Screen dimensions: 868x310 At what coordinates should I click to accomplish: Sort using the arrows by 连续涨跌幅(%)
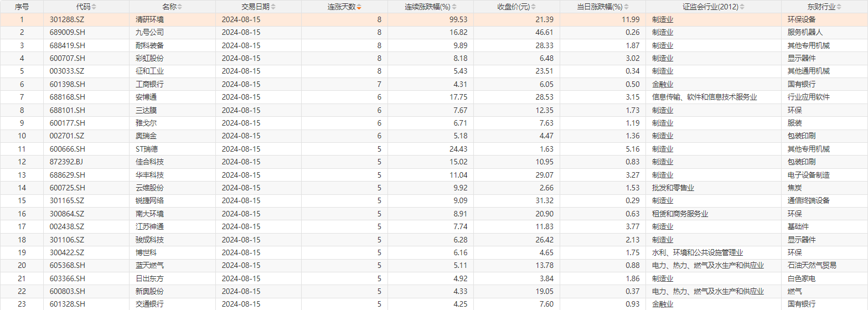coord(454,7)
